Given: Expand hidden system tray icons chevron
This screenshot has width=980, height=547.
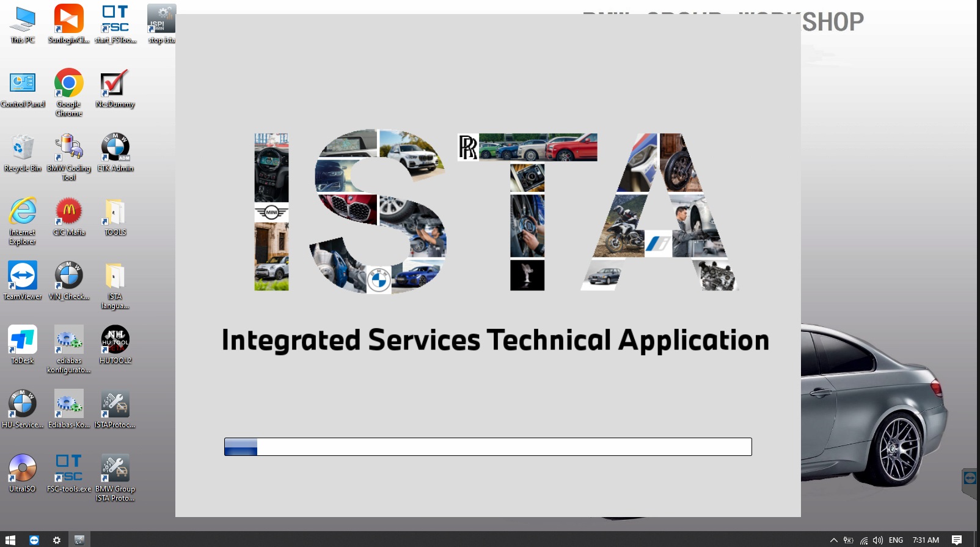Looking at the screenshot, I should pyautogui.click(x=833, y=540).
